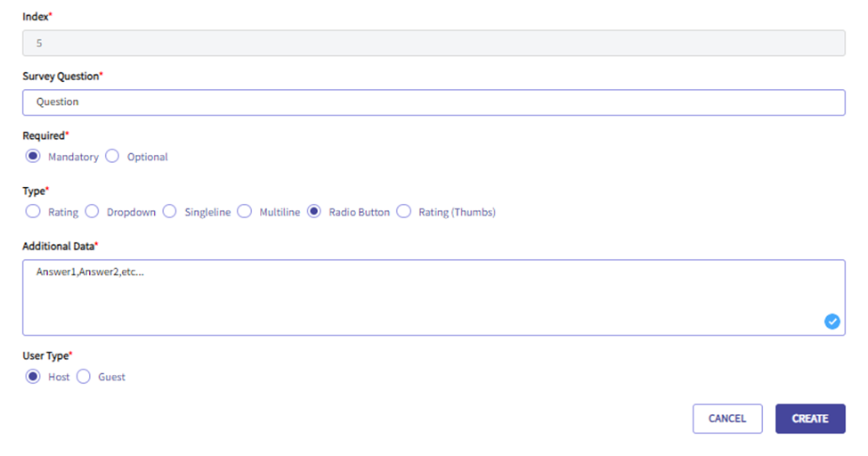This screenshot has height=456, width=868.
Task: Choose the Multiline type option
Action: click(x=245, y=212)
